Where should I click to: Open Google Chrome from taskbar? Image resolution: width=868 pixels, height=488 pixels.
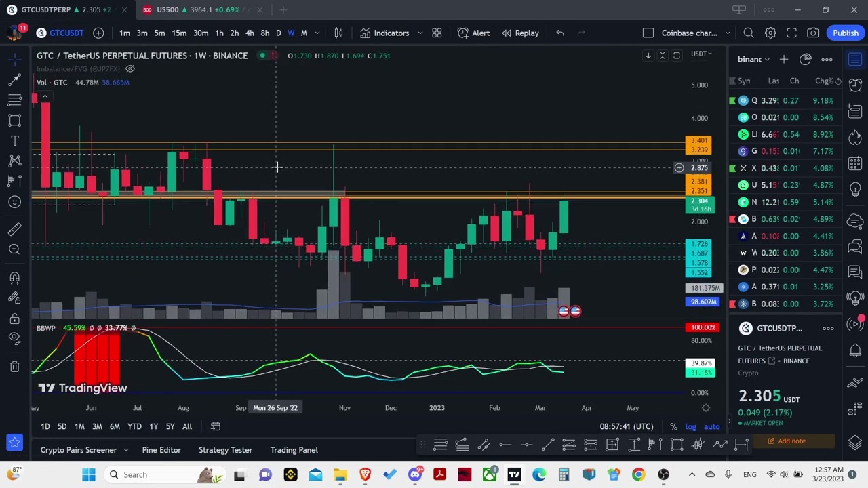coord(638,474)
